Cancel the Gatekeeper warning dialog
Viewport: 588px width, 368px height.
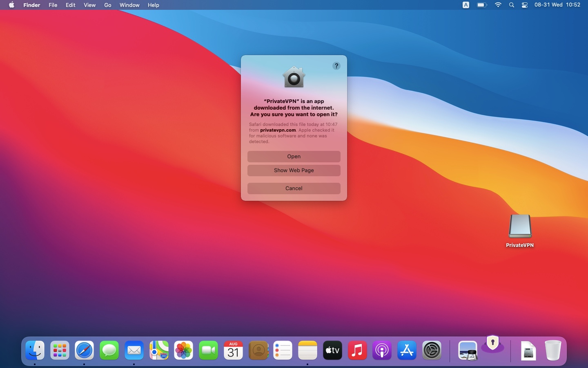pyautogui.click(x=294, y=188)
